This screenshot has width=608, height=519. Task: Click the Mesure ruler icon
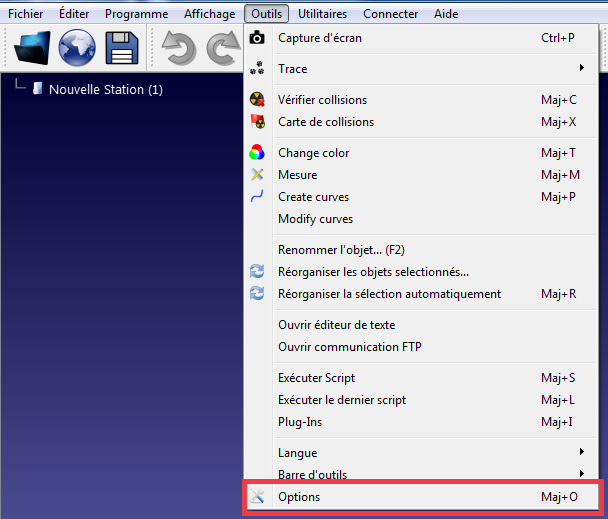click(257, 174)
